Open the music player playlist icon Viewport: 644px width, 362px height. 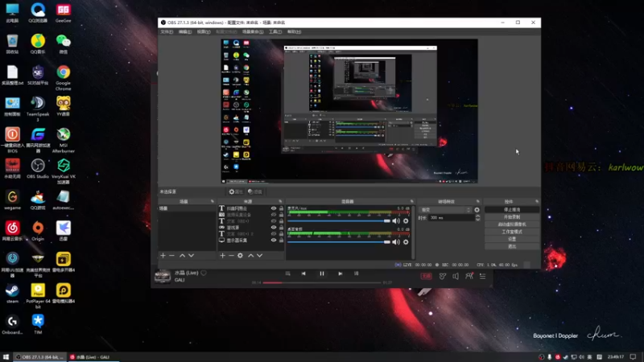click(482, 276)
